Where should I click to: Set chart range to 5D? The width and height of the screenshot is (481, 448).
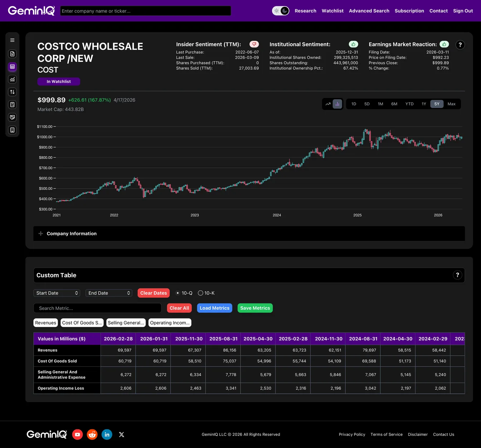point(367,104)
